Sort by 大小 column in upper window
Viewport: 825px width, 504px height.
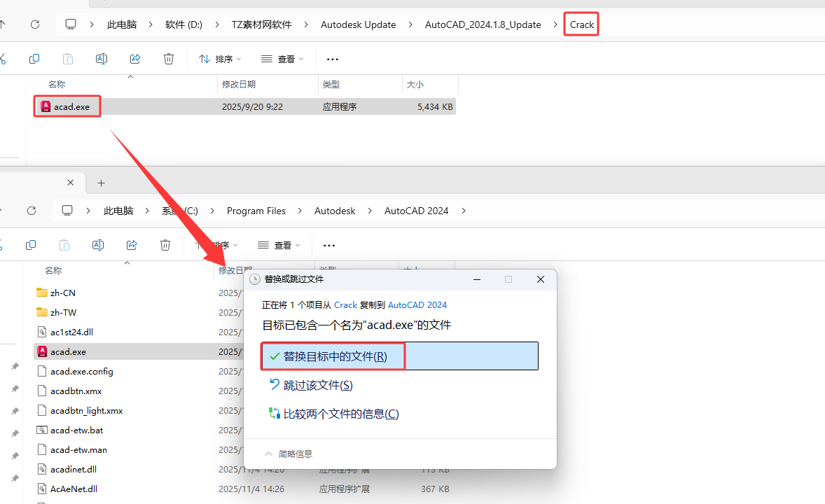(415, 84)
